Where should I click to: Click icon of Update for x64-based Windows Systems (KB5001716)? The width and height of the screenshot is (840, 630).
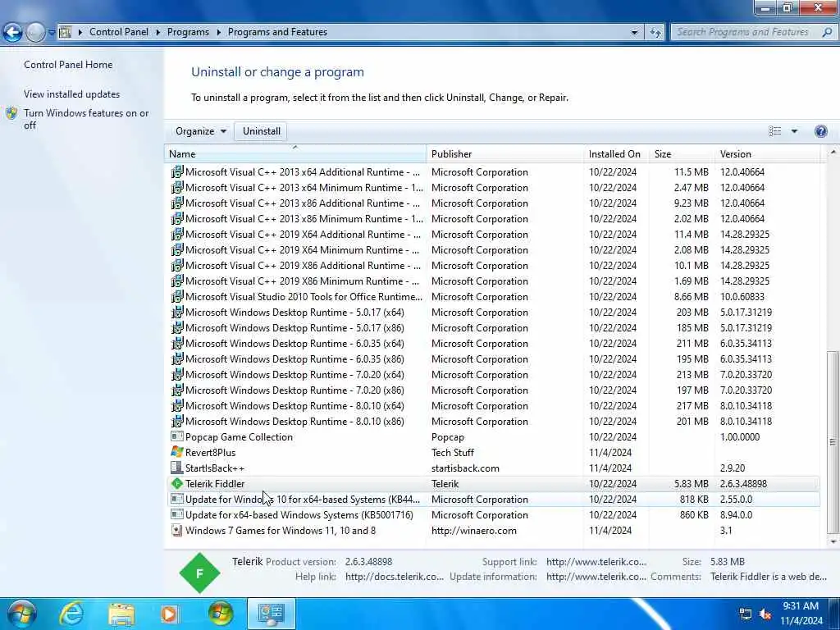(x=177, y=514)
